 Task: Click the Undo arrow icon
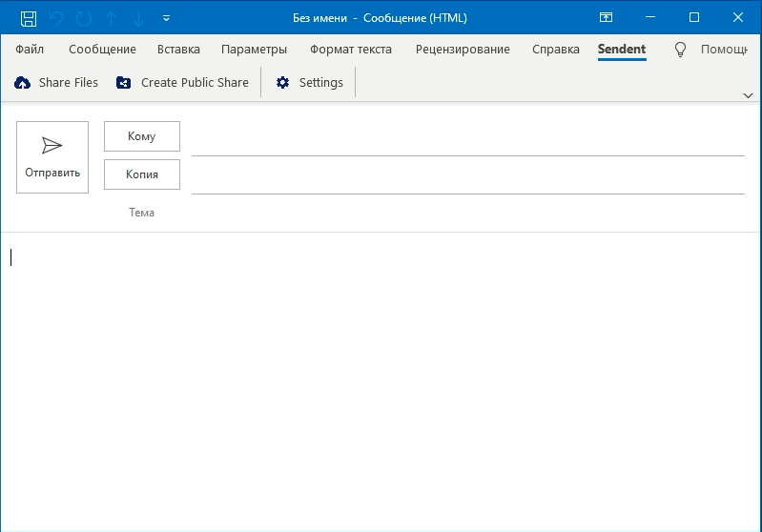point(56,18)
